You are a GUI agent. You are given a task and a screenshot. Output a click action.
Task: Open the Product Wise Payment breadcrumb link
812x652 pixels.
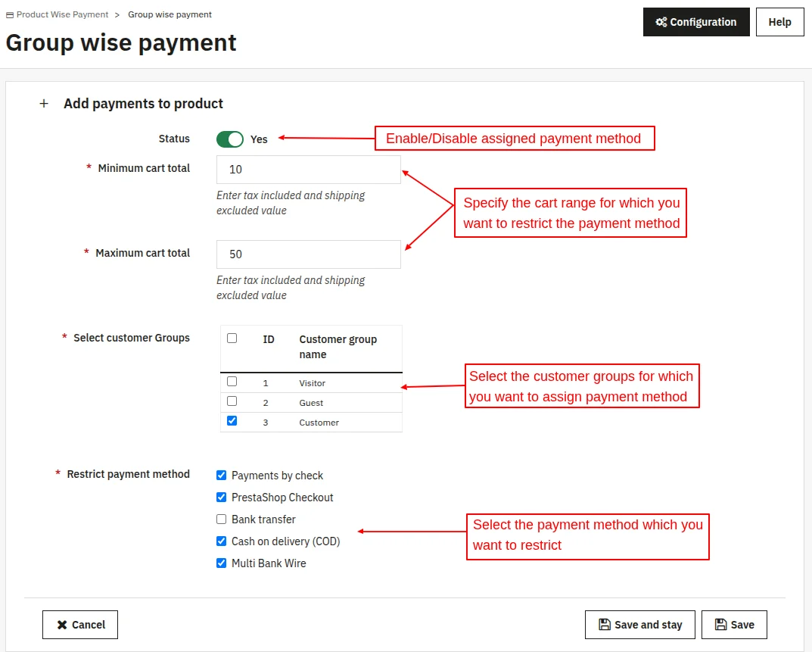(63, 14)
